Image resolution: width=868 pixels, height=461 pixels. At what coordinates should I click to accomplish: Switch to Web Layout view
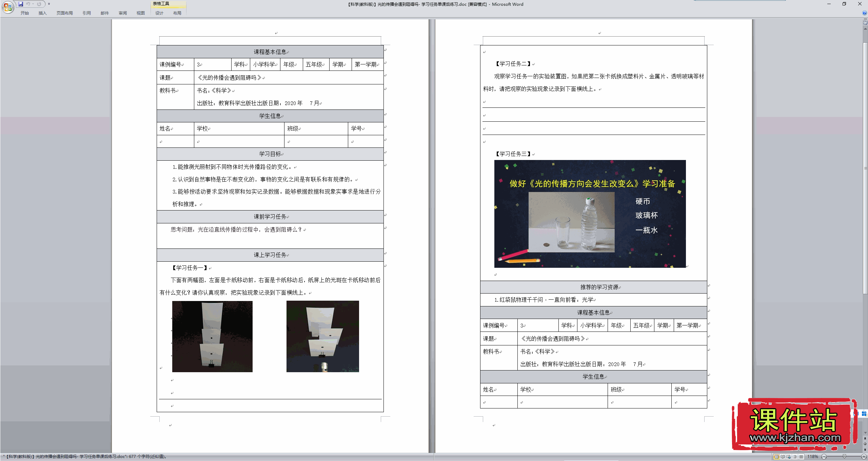tap(789, 457)
